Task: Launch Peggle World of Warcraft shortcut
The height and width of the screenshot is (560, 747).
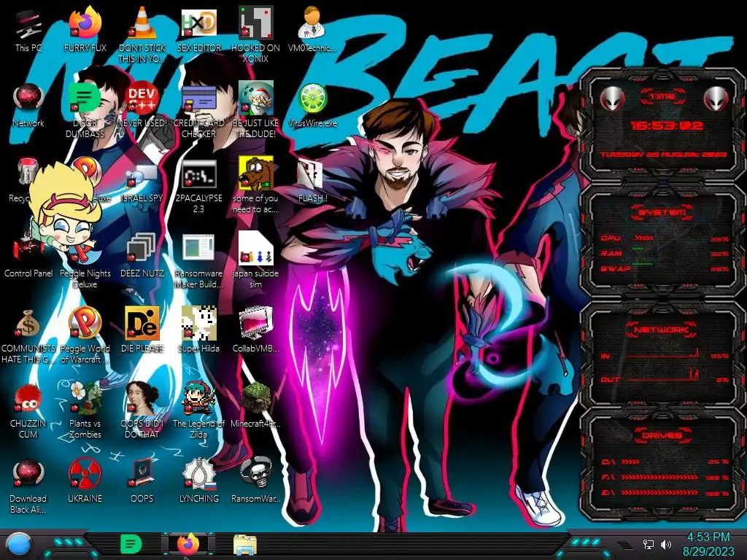Action: click(x=85, y=335)
